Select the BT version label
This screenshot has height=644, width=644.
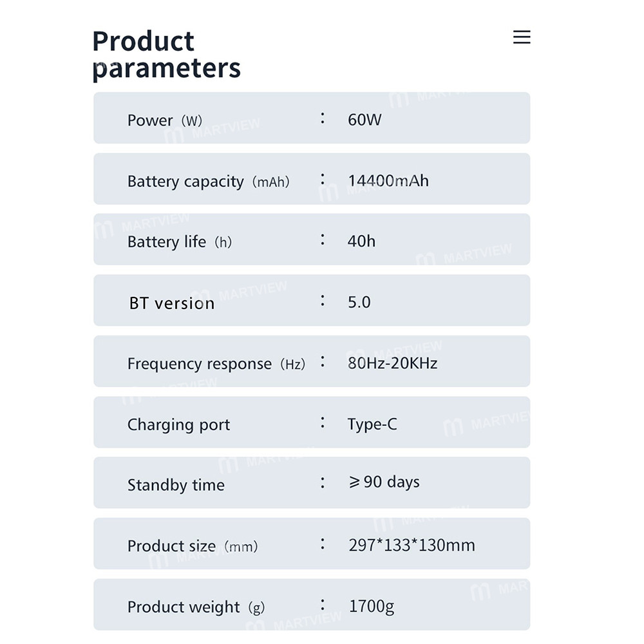coord(171,303)
